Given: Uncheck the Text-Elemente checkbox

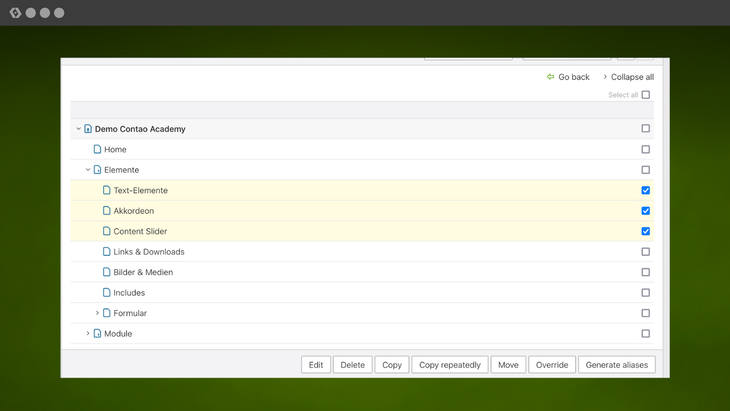Looking at the screenshot, I should pyautogui.click(x=645, y=190).
